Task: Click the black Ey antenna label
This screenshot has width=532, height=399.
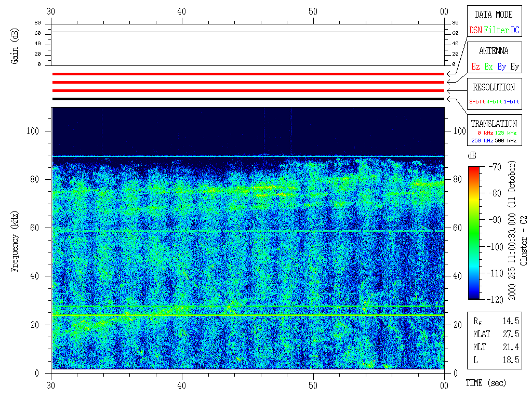Action: pos(514,67)
